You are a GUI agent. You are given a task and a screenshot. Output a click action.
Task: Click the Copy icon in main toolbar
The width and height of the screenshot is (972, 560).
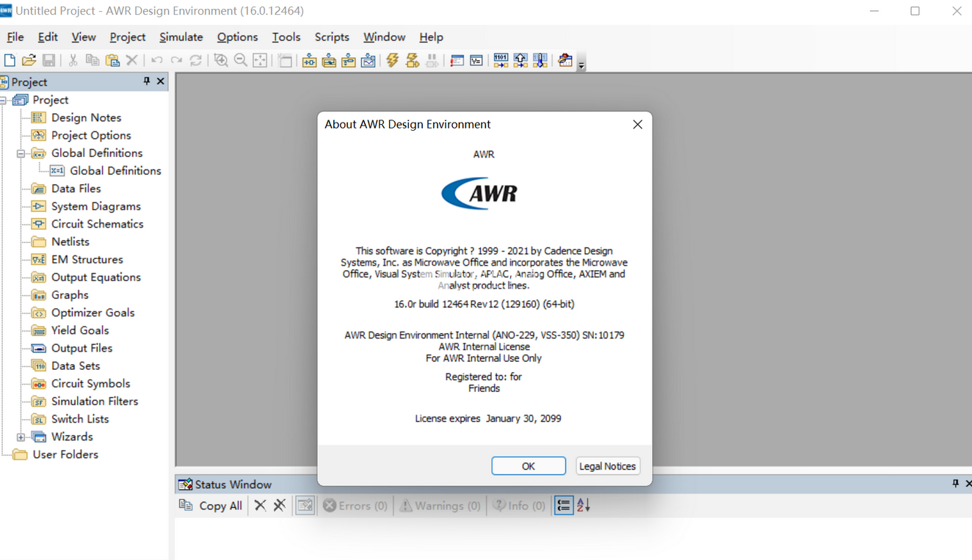click(93, 60)
